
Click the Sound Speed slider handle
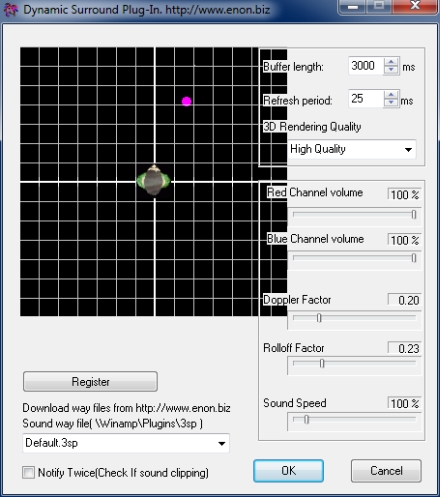(307, 419)
